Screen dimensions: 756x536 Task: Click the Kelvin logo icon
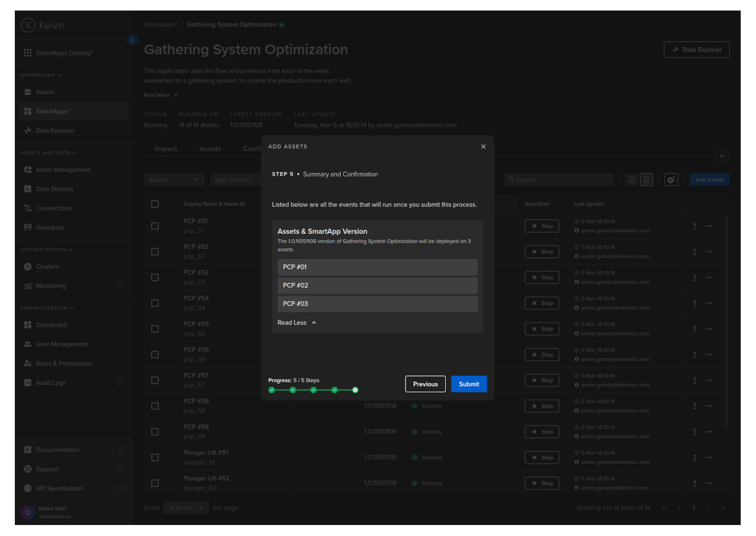click(x=28, y=25)
